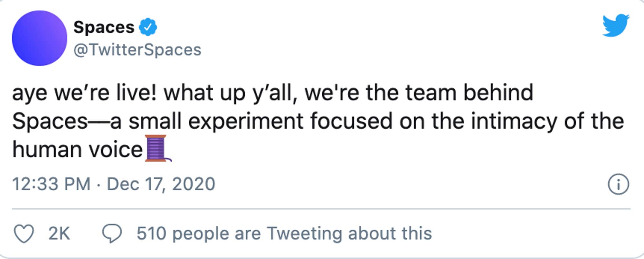This screenshot has width=644, height=259.
Task: Open the Twitter bird logo
Action: tap(616, 25)
